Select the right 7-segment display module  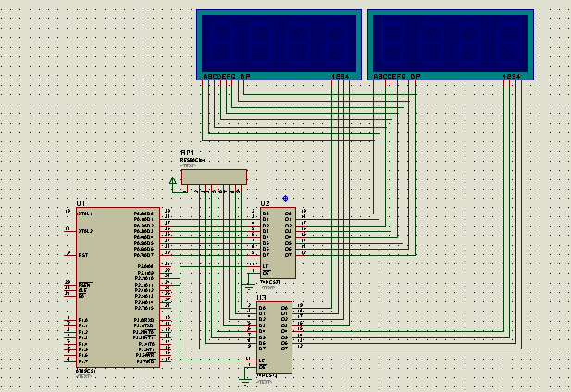451,41
